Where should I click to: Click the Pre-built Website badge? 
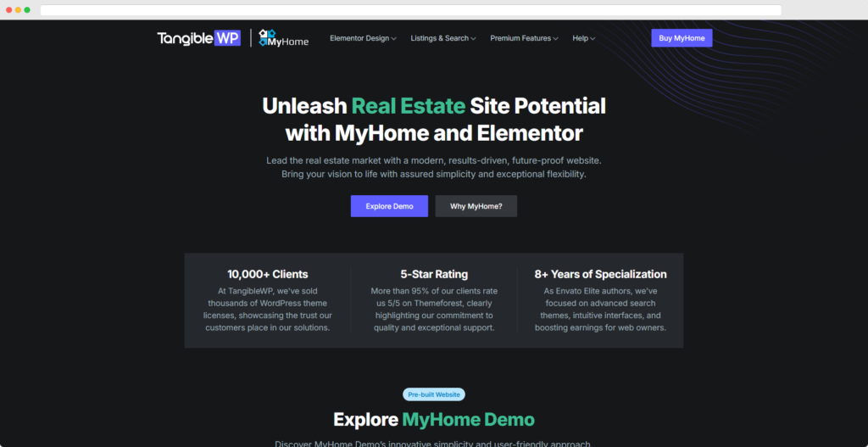click(434, 394)
